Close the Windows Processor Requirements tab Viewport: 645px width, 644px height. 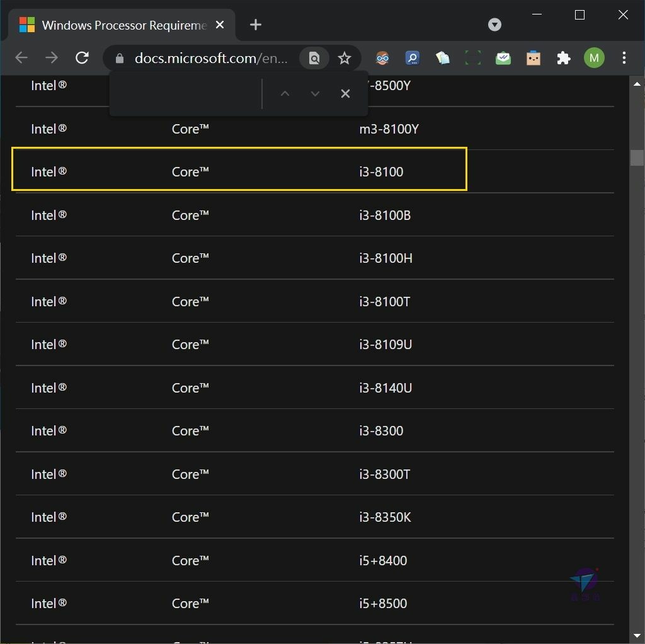point(220,25)
